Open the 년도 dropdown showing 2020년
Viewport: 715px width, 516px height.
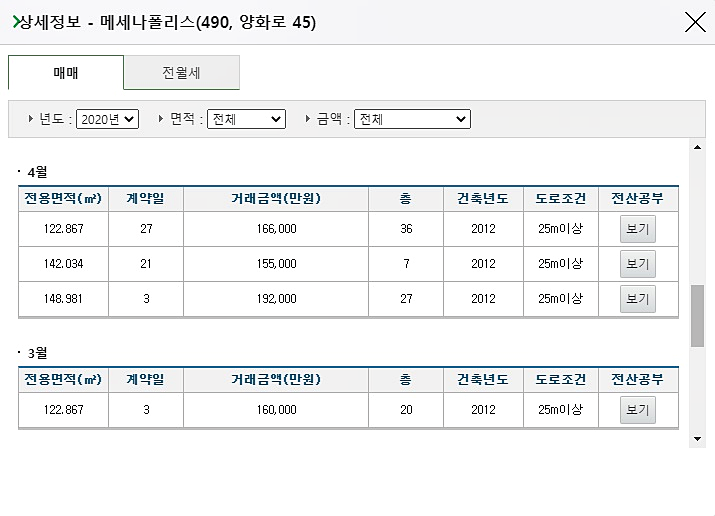(x=107, y=119)
